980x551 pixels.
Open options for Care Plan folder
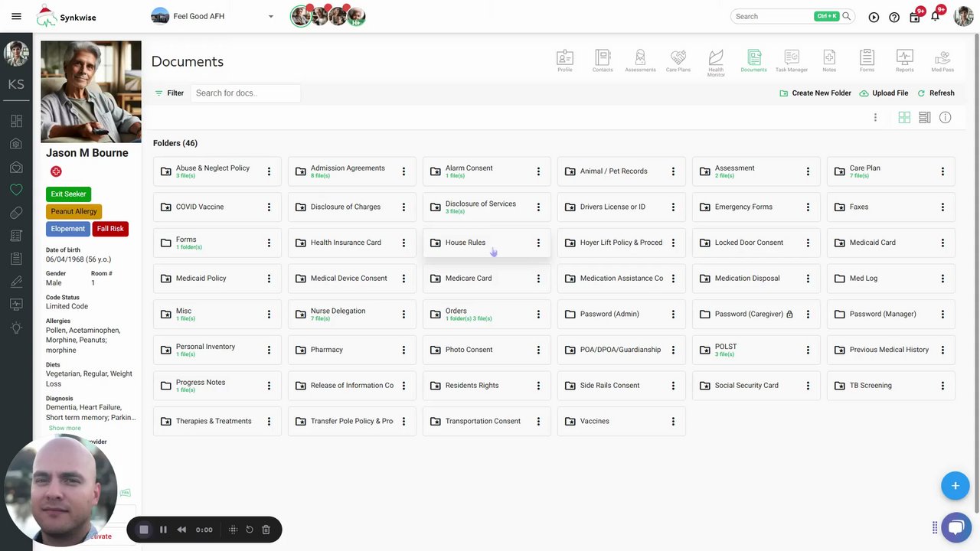point(942,171)
